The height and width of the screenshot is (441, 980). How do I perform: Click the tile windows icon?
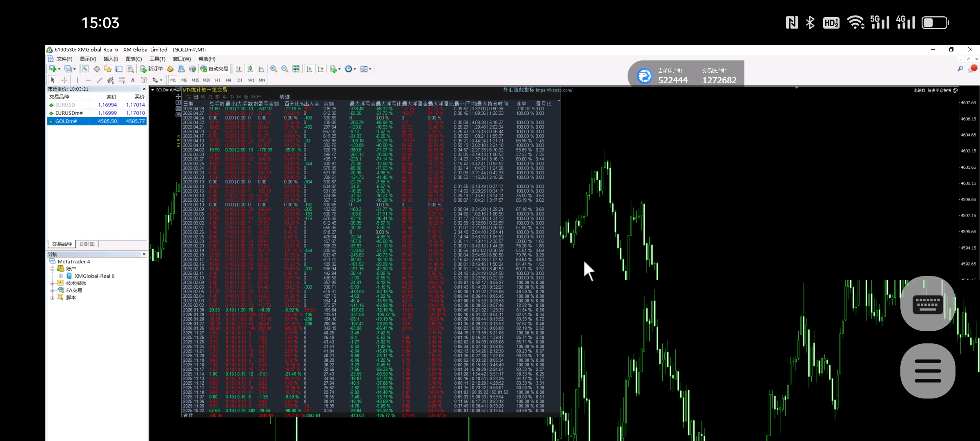point(296,69)
